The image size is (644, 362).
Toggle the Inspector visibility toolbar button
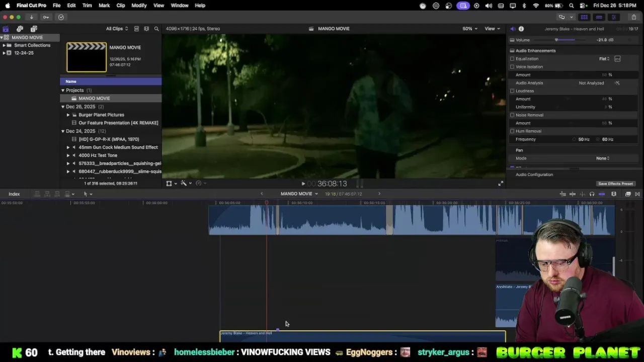click(613, 17)
